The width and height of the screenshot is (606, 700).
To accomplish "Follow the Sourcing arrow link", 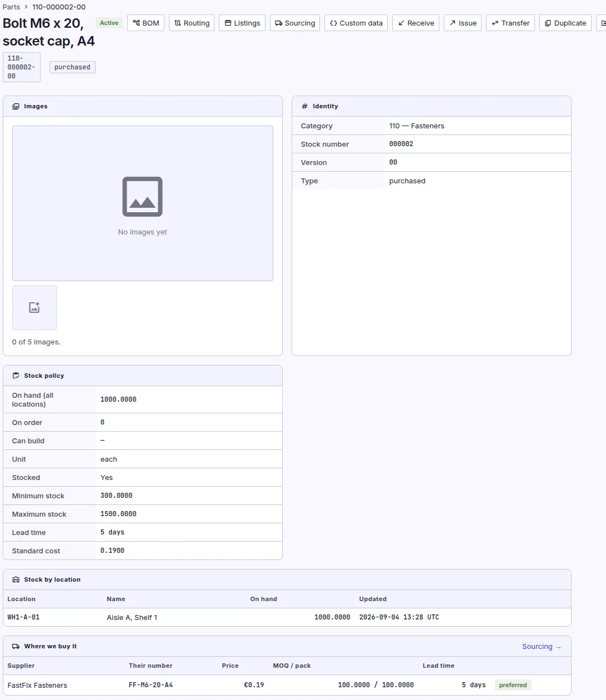I will 542,646.
